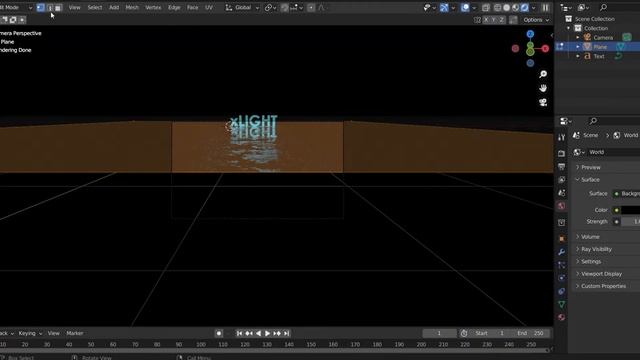Click the red X axis gizmo circle
640x360 pixels.
(545, 49)
